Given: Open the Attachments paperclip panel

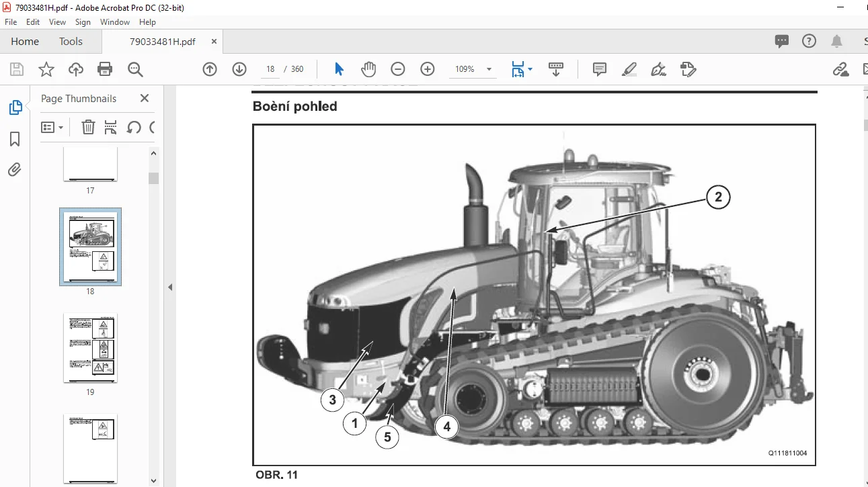Looking at the screenshot, I should pyautogui.click(x=15, y=169).
